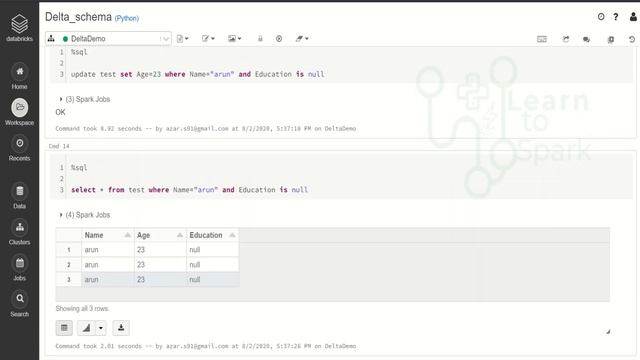Open the DeltaDemo cluster dropdown
This screenshot has height=360, width=640.
[x=109, y=39]
